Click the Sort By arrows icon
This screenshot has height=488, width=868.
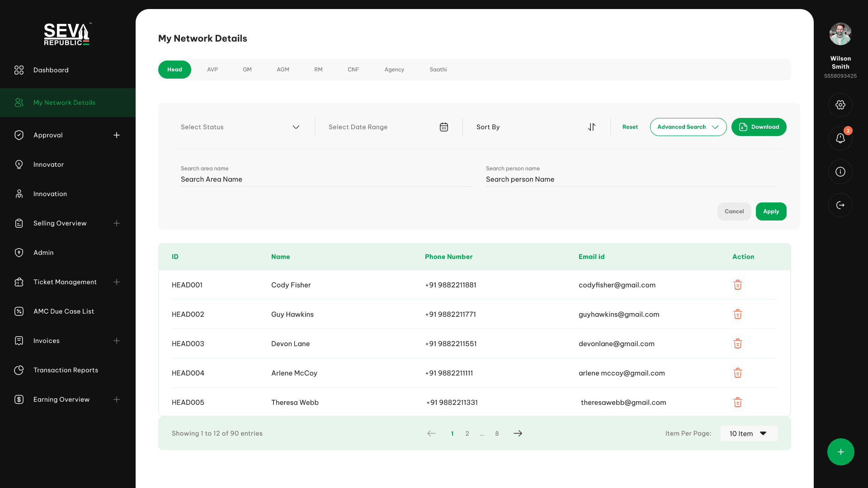(x=592, y=127)
